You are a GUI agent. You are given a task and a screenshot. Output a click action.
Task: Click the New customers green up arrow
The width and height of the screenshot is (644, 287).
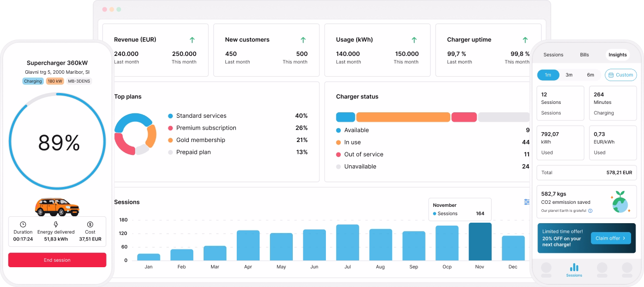(x=303, y=40)
